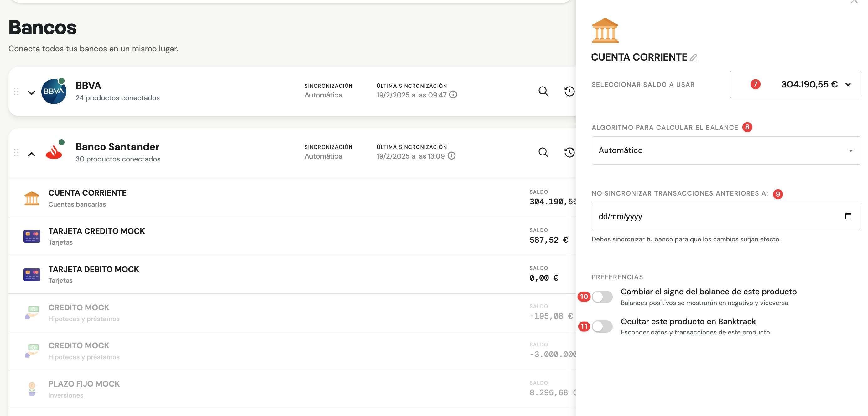Collapse Banco Santander products list
Image resolution: width=868 pixels, height=416 pixels.
[x=31, y=154]
